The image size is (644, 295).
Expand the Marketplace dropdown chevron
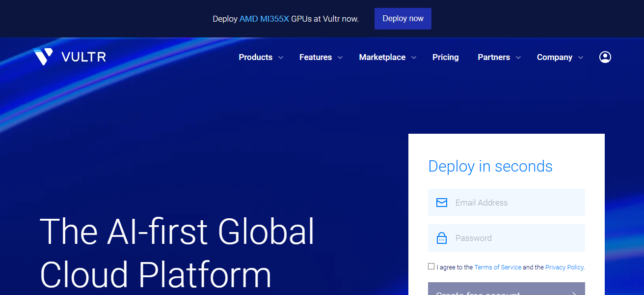414,58
